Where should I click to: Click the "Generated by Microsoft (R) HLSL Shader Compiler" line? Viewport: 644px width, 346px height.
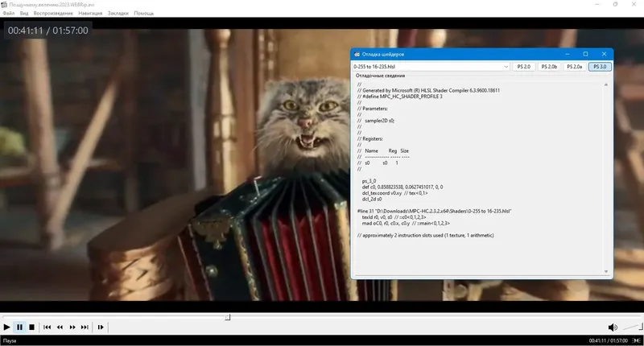[x=428, y=90]
